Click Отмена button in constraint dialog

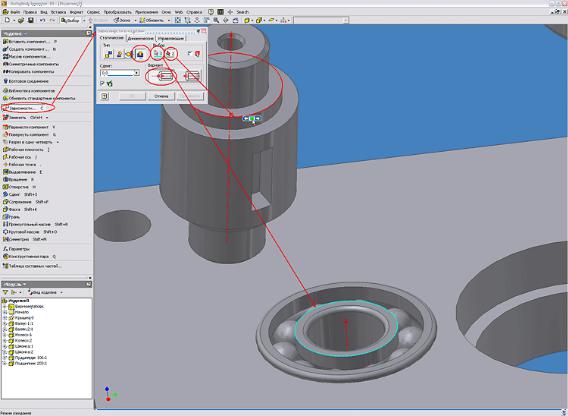(161, 96)
